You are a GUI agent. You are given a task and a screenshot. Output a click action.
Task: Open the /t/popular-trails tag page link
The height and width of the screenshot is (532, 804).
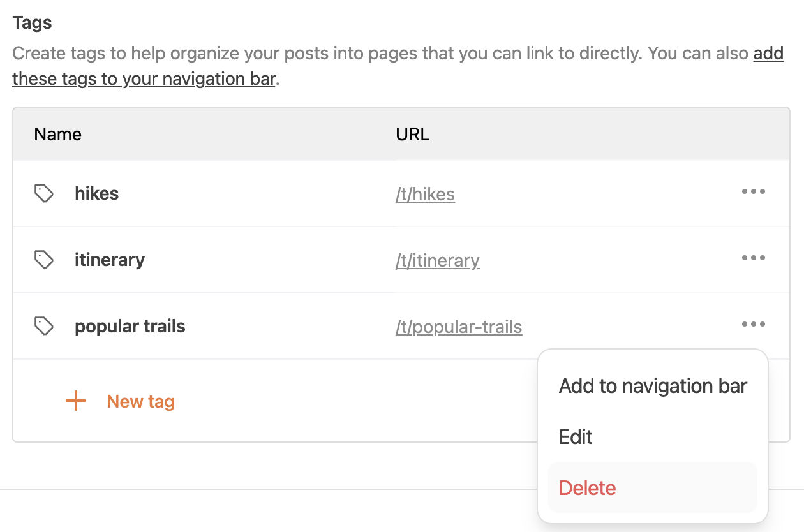(x=459, y=327)
